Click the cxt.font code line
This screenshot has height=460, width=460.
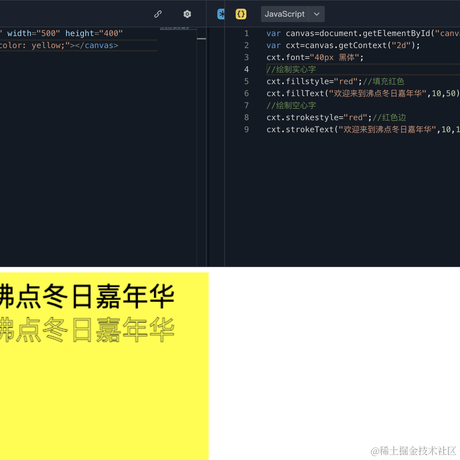point(315,57)
